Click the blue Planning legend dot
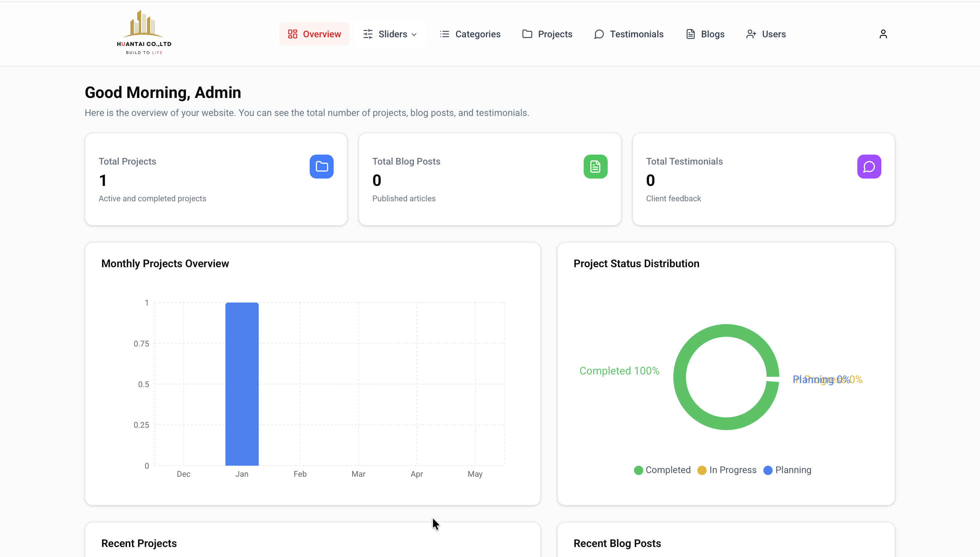Image resolution: width=980 pixels, height=557 pixels. (x=768, y=470)
